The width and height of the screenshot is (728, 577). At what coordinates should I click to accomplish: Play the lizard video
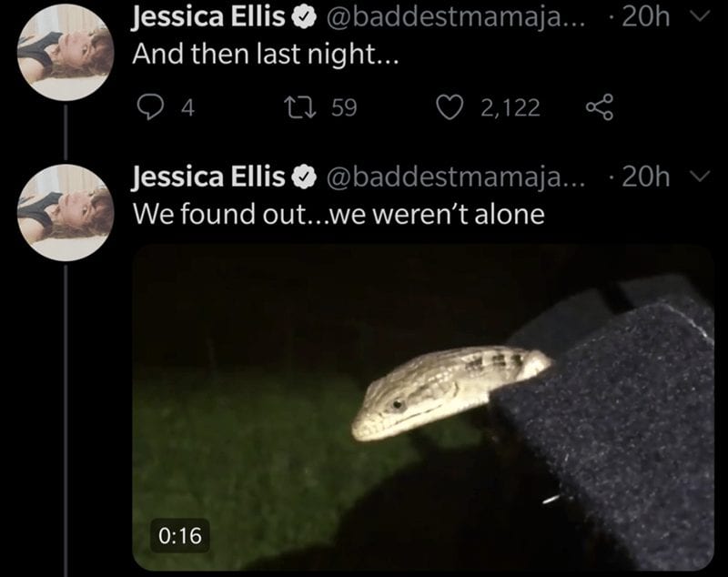pos(423,408)
